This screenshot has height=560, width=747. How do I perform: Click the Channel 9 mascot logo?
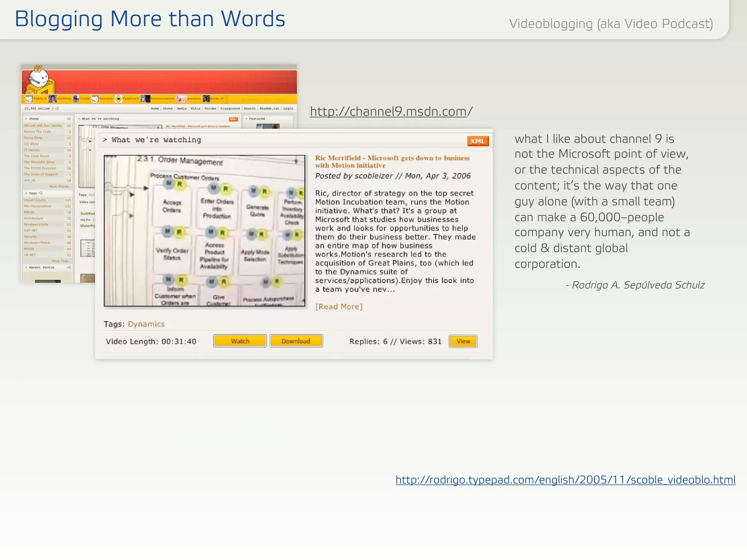[x=41, y=79]
